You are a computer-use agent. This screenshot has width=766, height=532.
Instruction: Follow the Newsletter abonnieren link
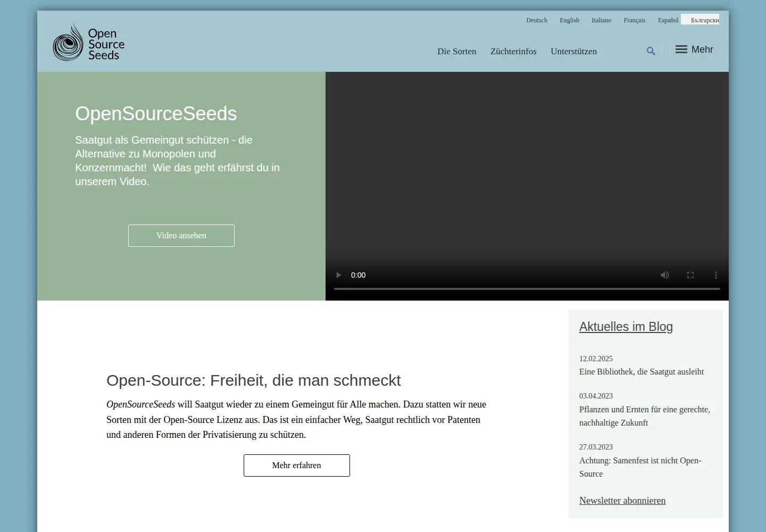click(x=622, y=501)
